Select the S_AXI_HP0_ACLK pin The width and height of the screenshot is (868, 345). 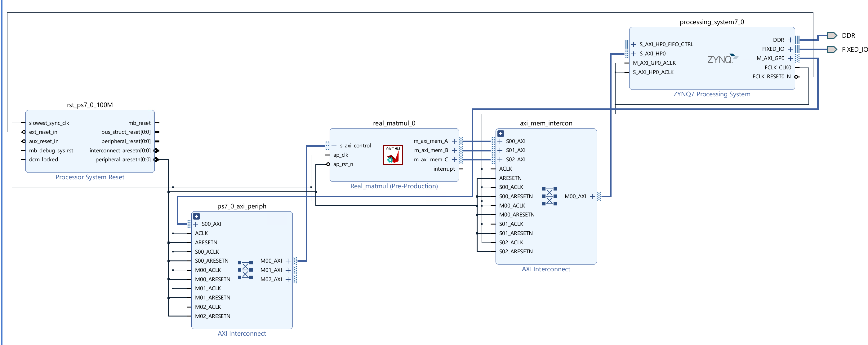[x=653, y=72]
